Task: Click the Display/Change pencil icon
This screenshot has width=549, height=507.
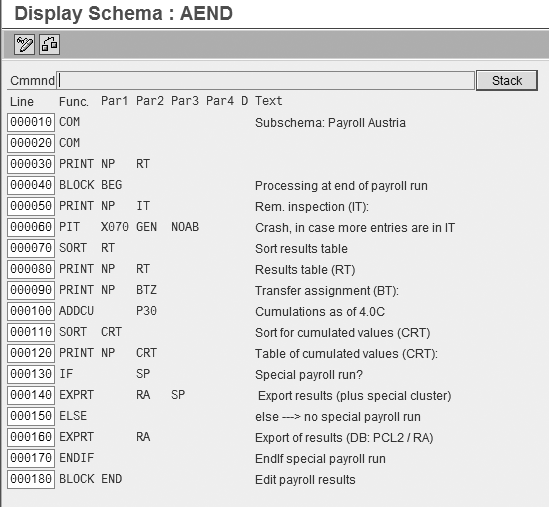Action: (x=24, y=44)
